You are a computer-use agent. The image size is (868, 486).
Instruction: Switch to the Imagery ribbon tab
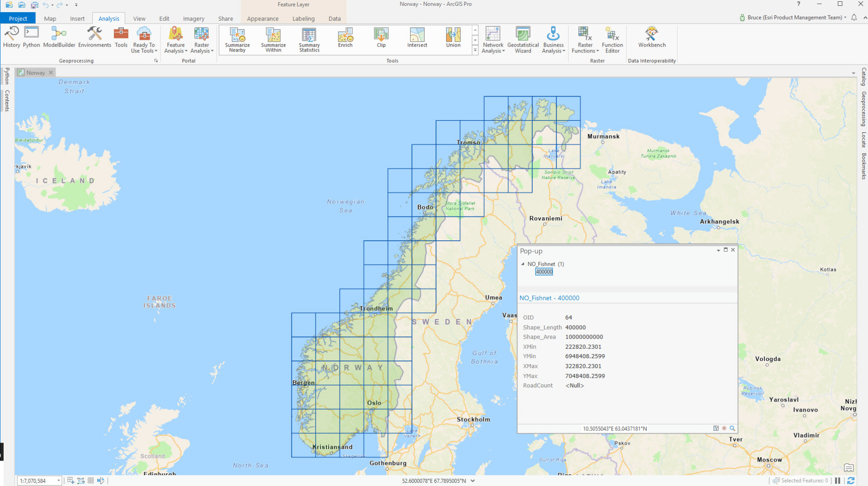(193, 19)
